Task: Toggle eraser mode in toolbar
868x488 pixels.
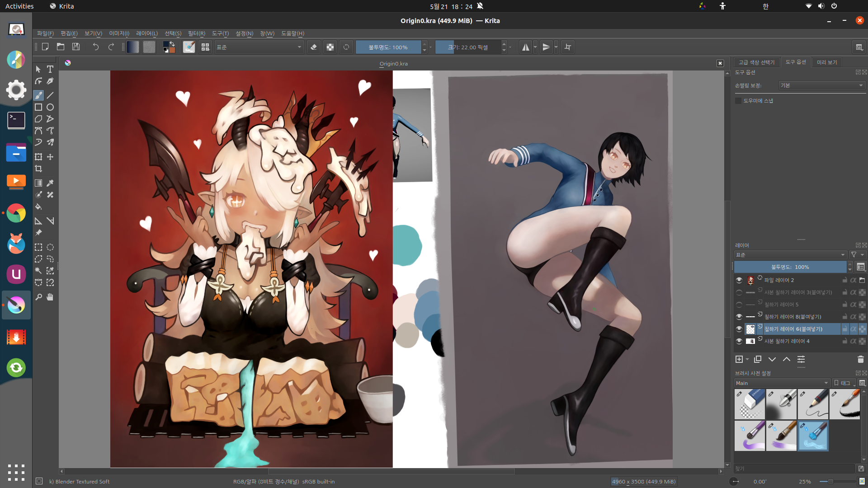Action: pos(314,47)
